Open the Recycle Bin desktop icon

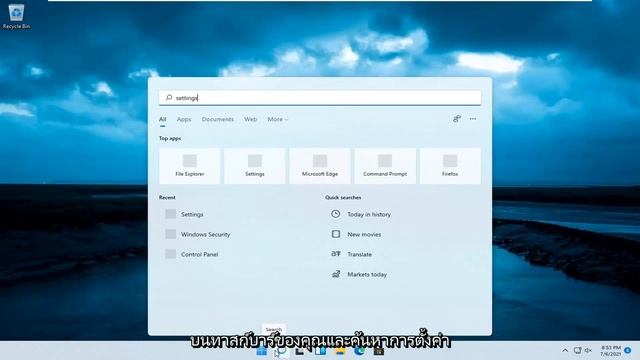(16, 16)
